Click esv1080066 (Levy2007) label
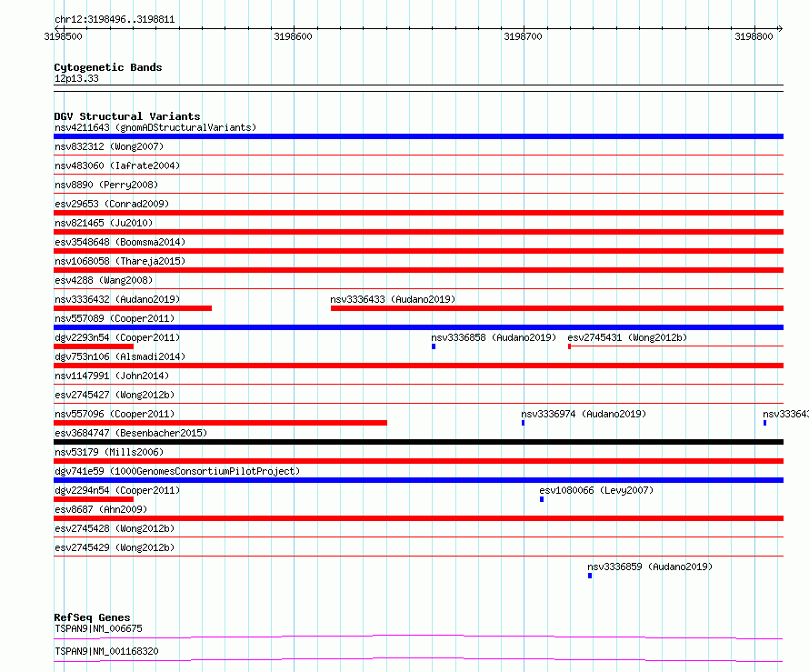Image resolution: width=809 pixels, height=672 pixels. click(596, 490)
